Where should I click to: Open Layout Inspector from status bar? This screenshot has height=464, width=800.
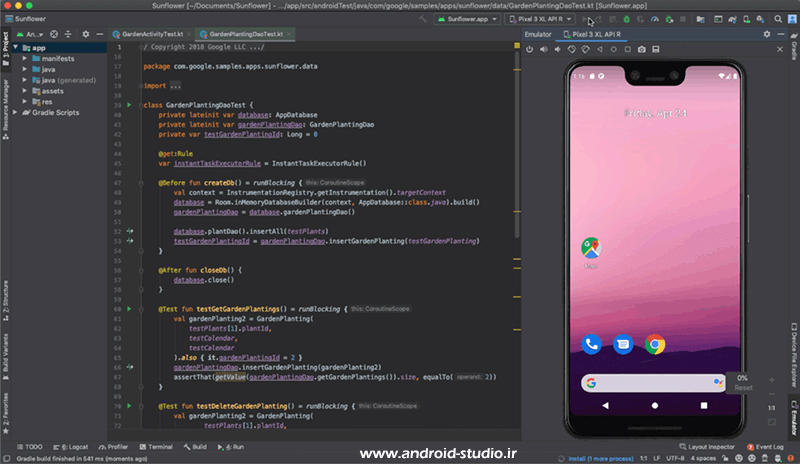705,447
